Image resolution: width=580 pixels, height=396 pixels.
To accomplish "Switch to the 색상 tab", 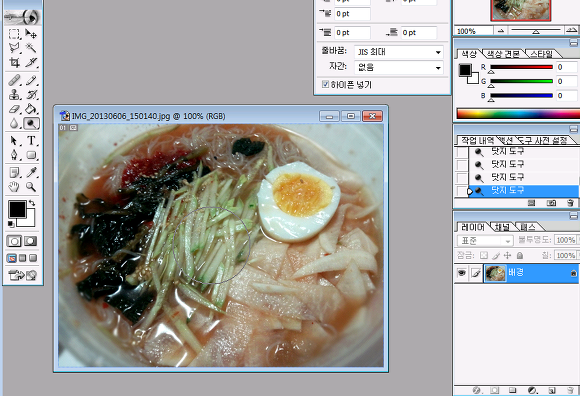I will pos(469,54).
